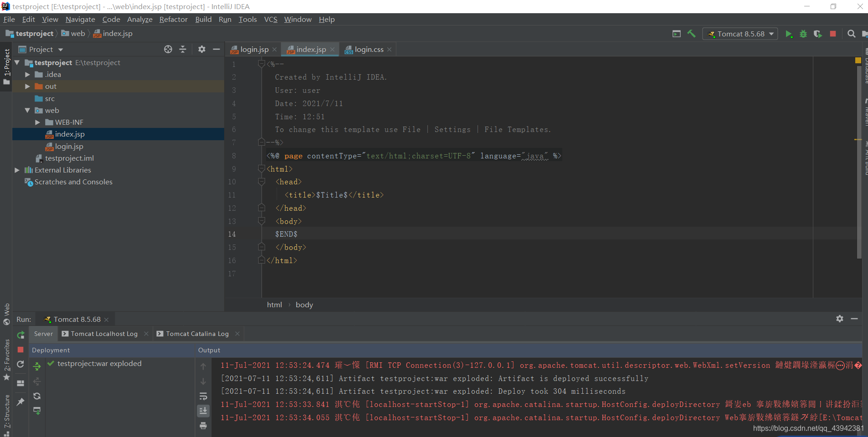This screenshot has height=437, width=868.
Task: Select Scratches and Consoles node
Action: 73,182
